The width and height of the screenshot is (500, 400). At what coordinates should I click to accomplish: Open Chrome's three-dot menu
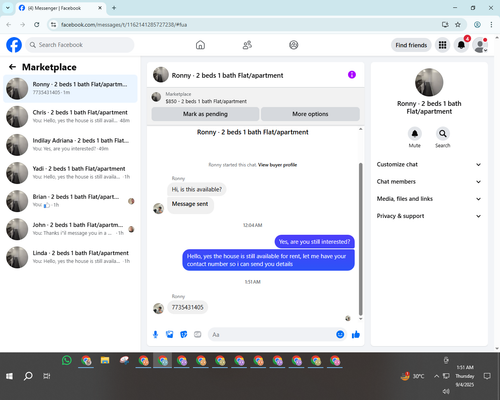[491, 25]
